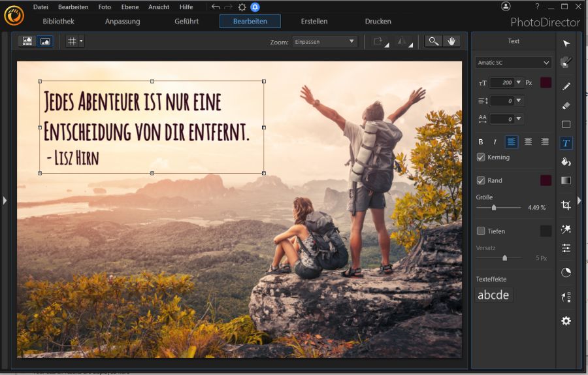Click the Undo arrow
The image size is (588, 375).
[216, 7]
